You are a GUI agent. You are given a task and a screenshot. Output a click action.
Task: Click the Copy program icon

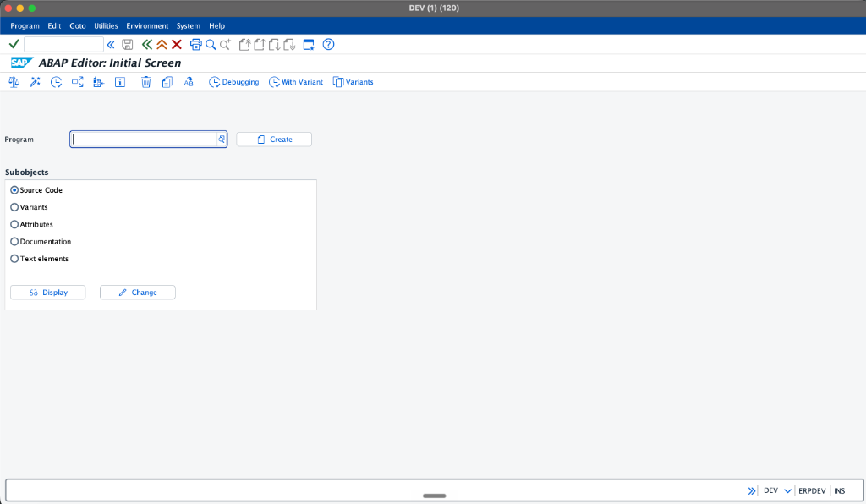(x=167, y=82)
